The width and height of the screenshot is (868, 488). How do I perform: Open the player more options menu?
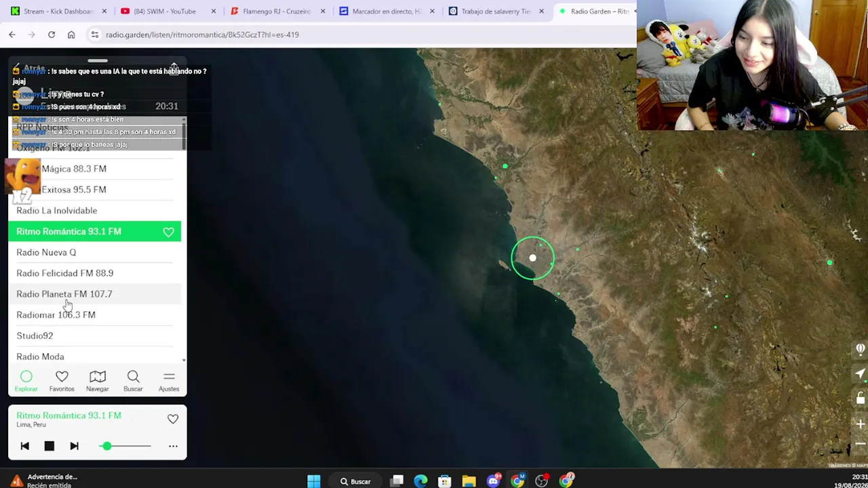173,446
